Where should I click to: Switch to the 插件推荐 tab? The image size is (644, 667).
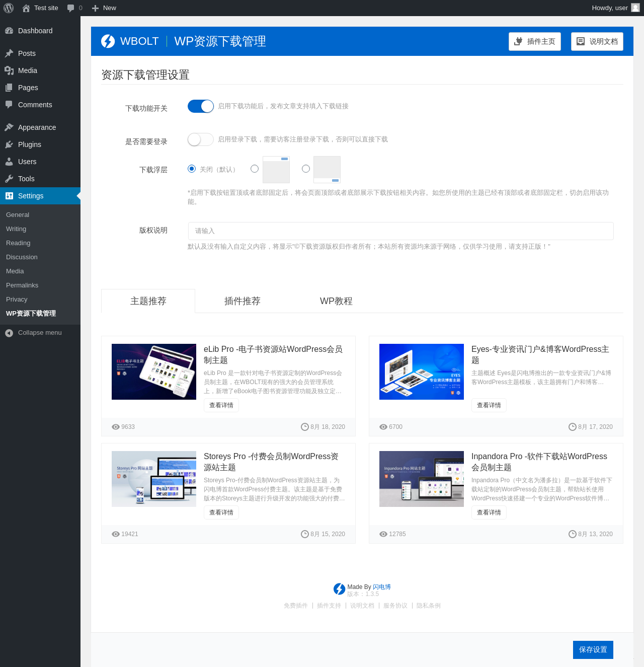(x=243, y=301)
